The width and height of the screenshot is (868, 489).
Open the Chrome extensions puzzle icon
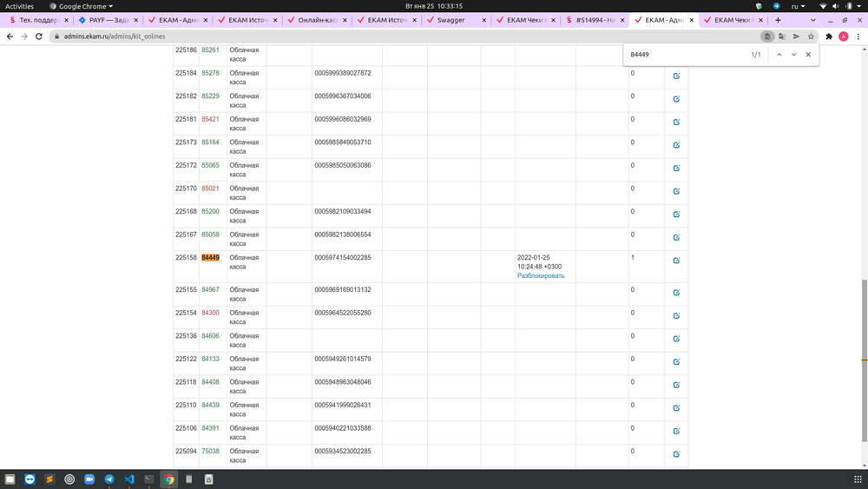tap(829, 36)
